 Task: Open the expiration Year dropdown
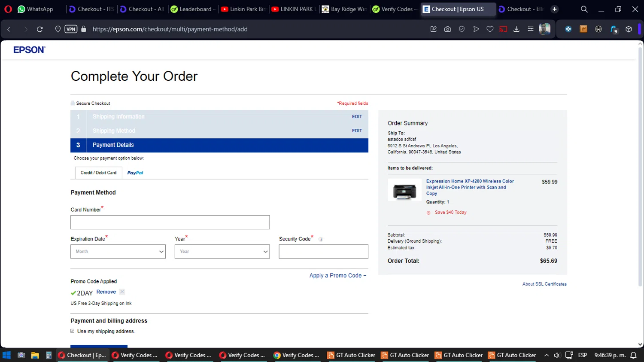(222, 252)
